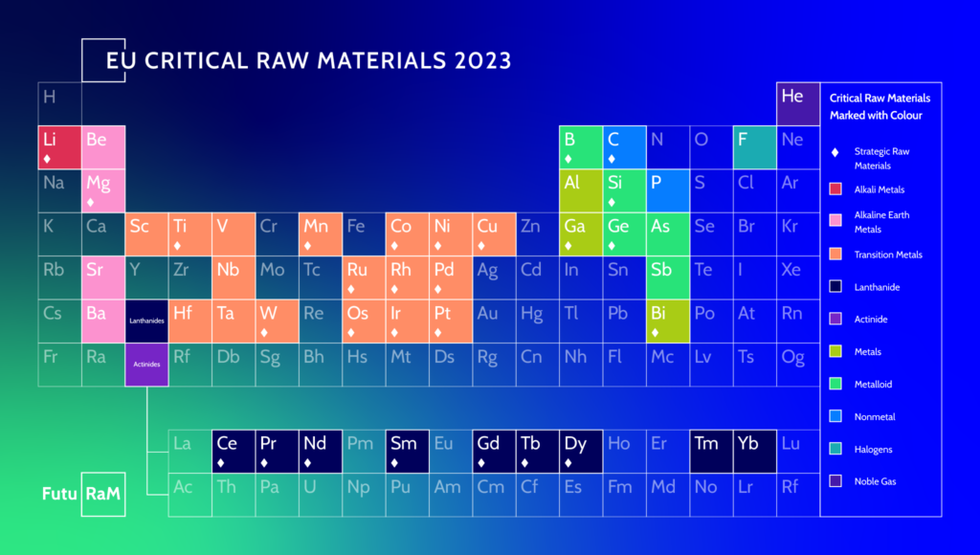This screenshot has width=980, height=555.
Task: Expand the Lanthanides group box
Action: point(145,320)
